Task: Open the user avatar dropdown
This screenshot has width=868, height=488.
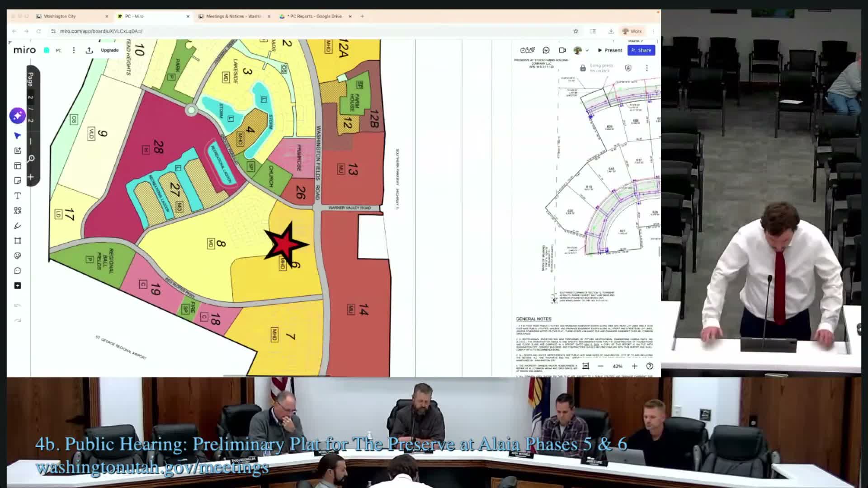Action: (582, 50)
